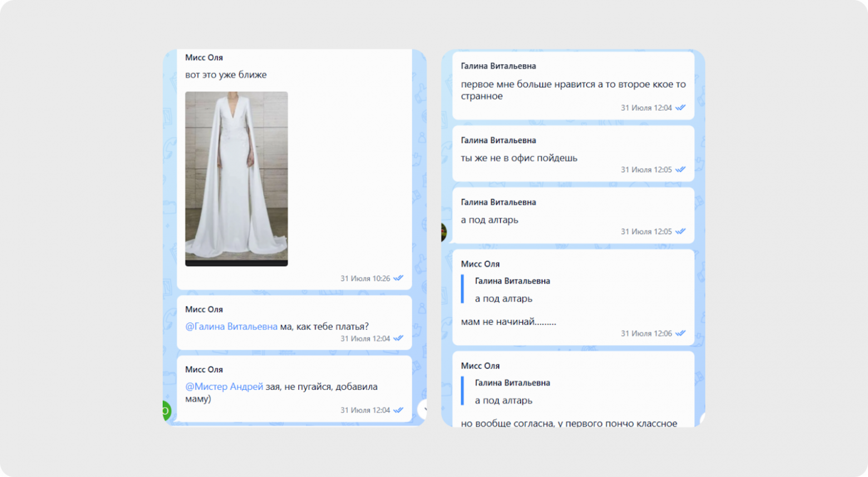
Task: Open Галина Витальевна's avatar beside "а под алтарь"
Action: point(445,232)
